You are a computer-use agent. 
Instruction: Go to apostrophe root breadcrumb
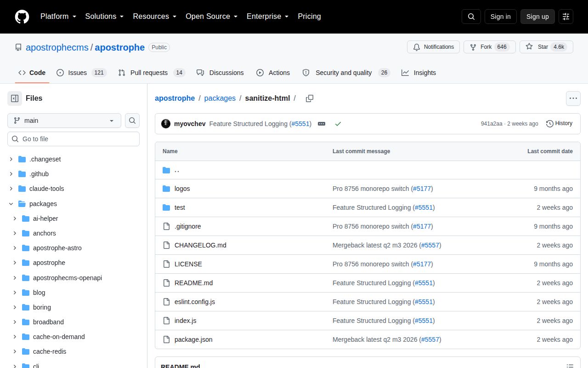point(175,98)
